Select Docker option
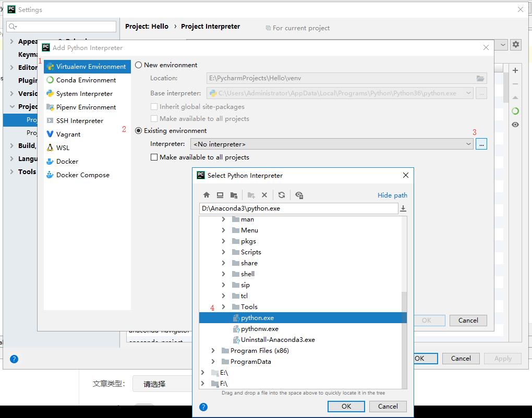The width and height of the screenshot is (532, 418). coord(87,162)
